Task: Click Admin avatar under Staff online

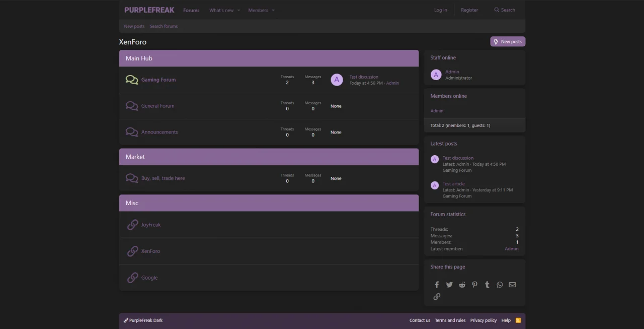Action: coord(436,75)
